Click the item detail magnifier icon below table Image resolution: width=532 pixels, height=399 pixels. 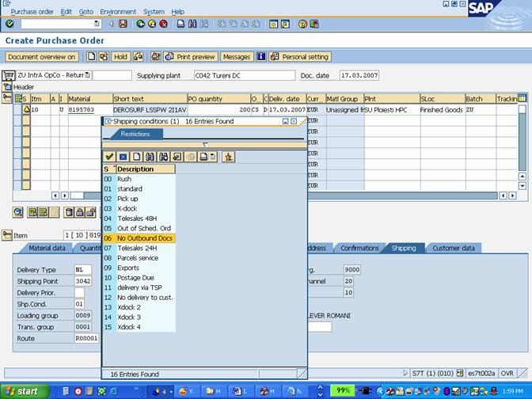(x=17, y=212)
